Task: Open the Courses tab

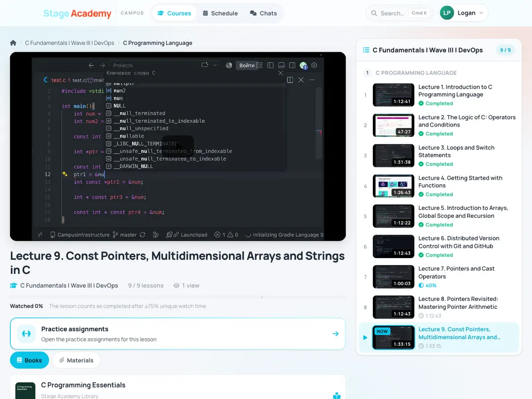Action: 174,13
